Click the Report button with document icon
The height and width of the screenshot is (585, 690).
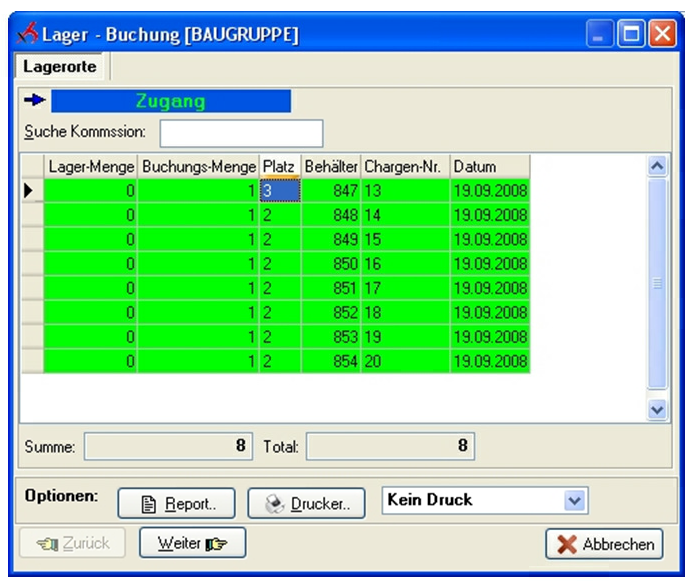(176, 503)
